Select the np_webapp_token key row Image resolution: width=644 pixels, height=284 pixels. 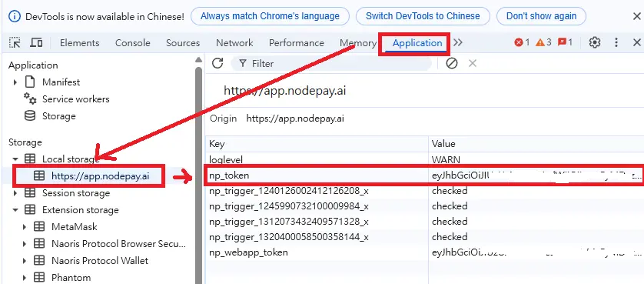[317, 252]
